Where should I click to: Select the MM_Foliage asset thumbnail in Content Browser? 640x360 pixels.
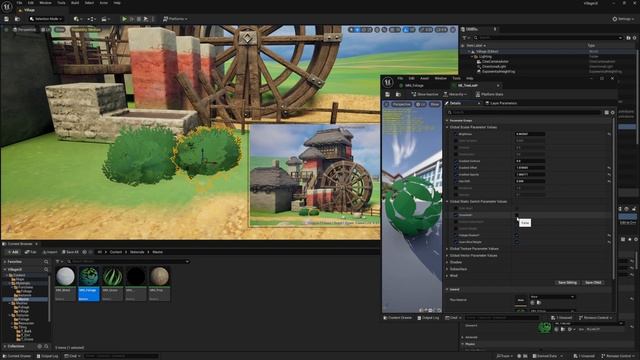coord(89,277)
